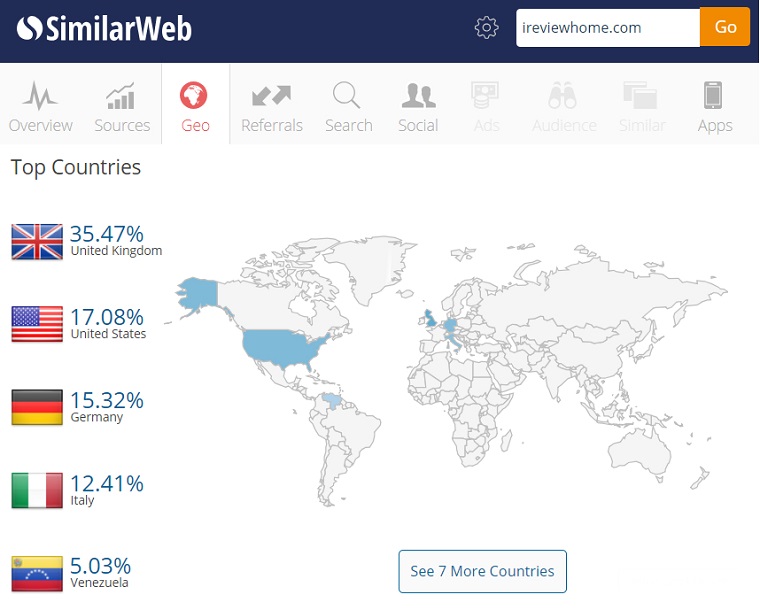The image size is (760, 610).
Task: Open the Social people icon
Action: 417,97
